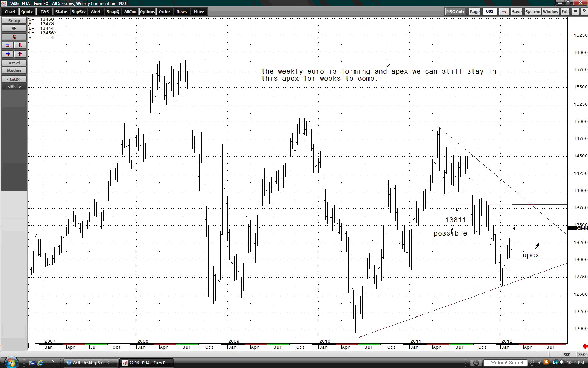This screenshot has height=368, width=588.
Task: Toggle the Hist history mode button
Action: 14,87
